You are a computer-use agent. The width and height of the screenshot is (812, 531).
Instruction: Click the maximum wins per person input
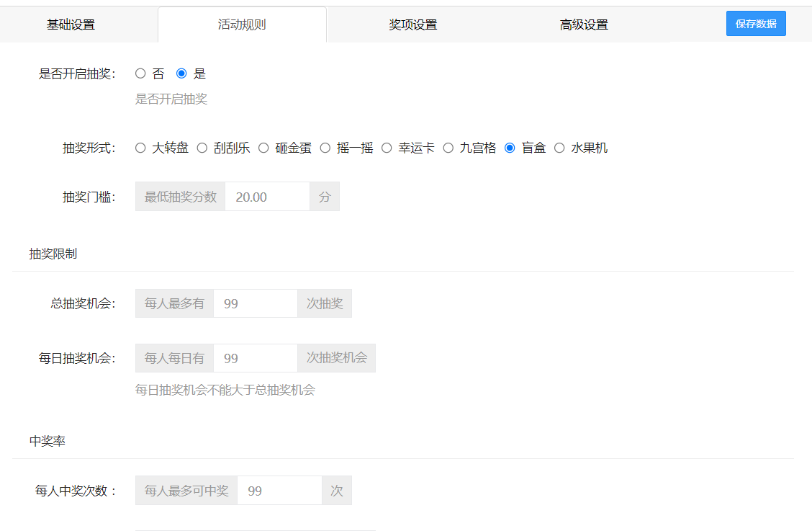(280, 490)
